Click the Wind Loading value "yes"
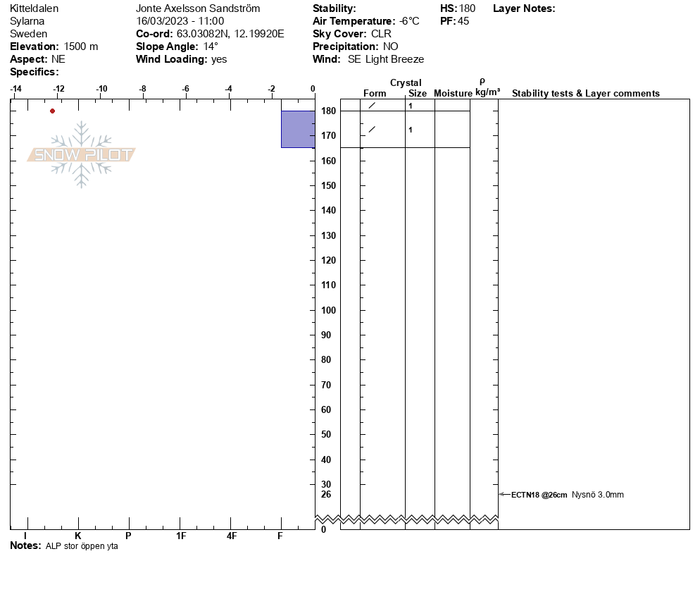700x592 pixels. pos(219,59)
